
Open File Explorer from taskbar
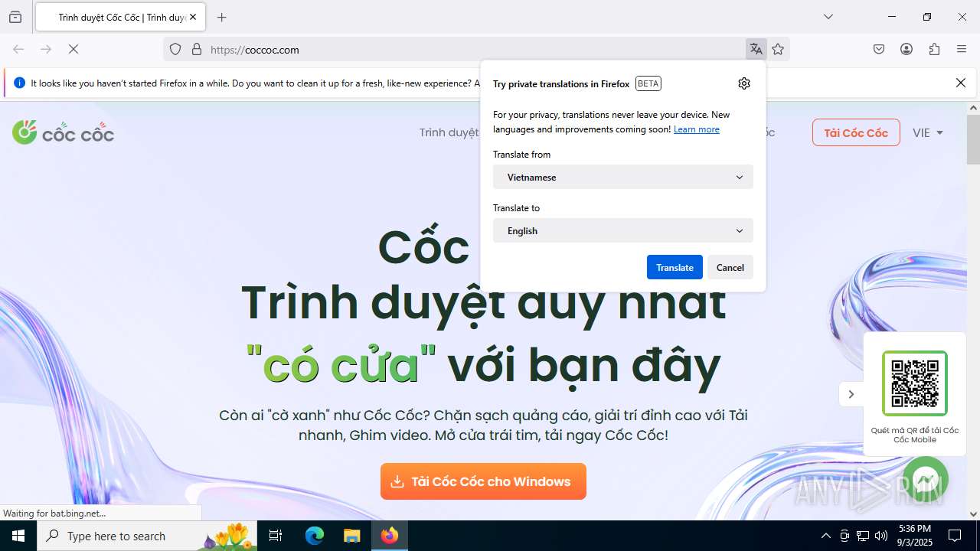click(x=351, y=536)
